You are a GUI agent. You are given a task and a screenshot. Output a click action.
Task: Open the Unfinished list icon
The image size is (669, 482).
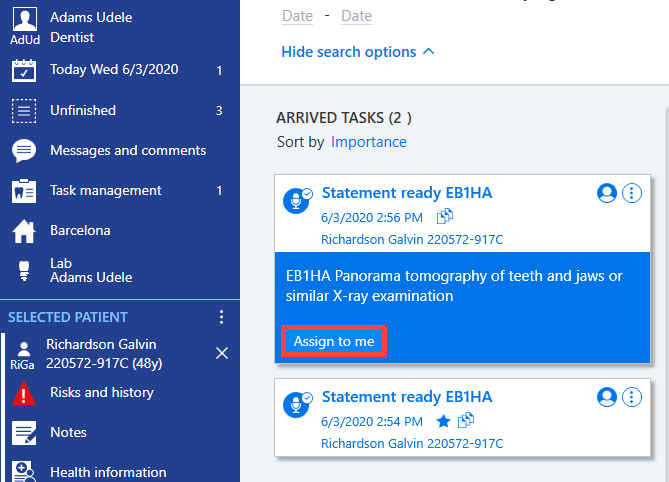point(24,110)
